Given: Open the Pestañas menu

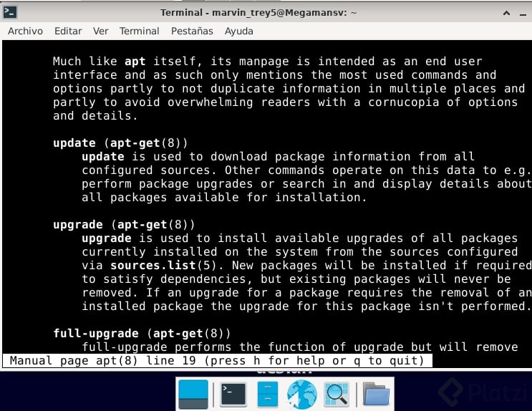Looking at the screenshot, I should 192,32.
